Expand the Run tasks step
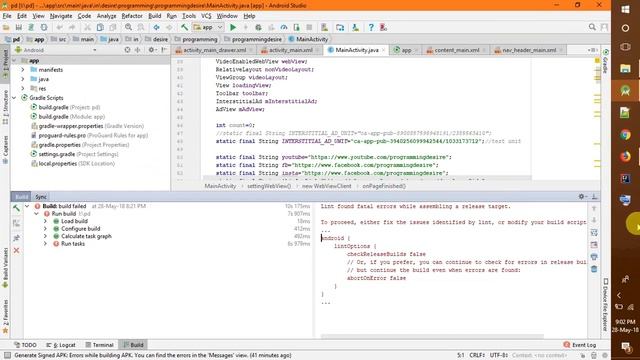640x360 pixels. point(45,244)
